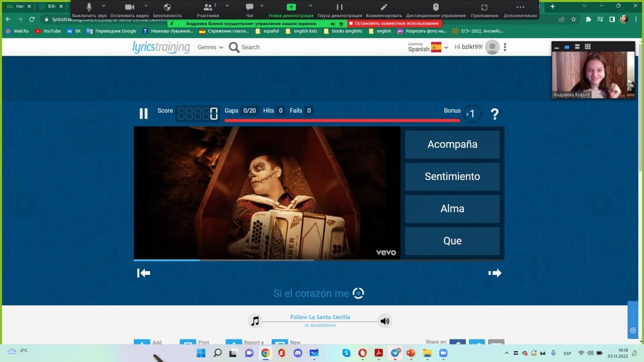The height and width of the screenshot is (362, 644).
Task: Click the vevo music video
Action: (x=267, y=193)
